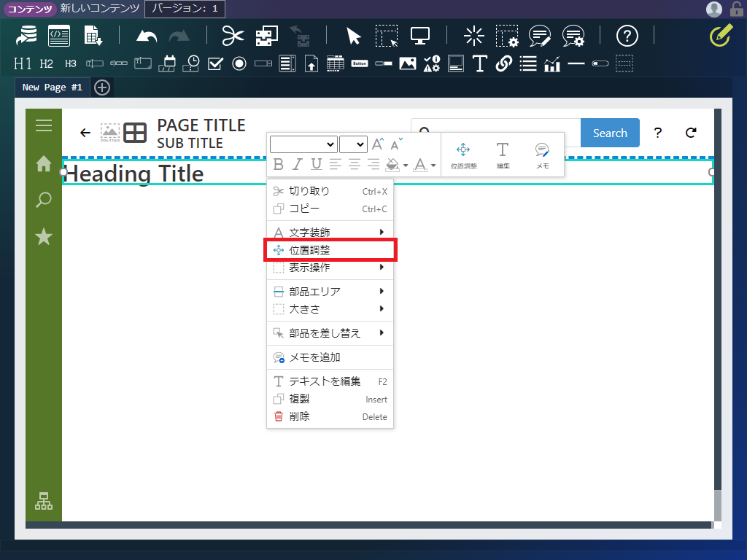Click the lock icon in the title bar
Screen dimensions: 747x560
click(737, 9)
